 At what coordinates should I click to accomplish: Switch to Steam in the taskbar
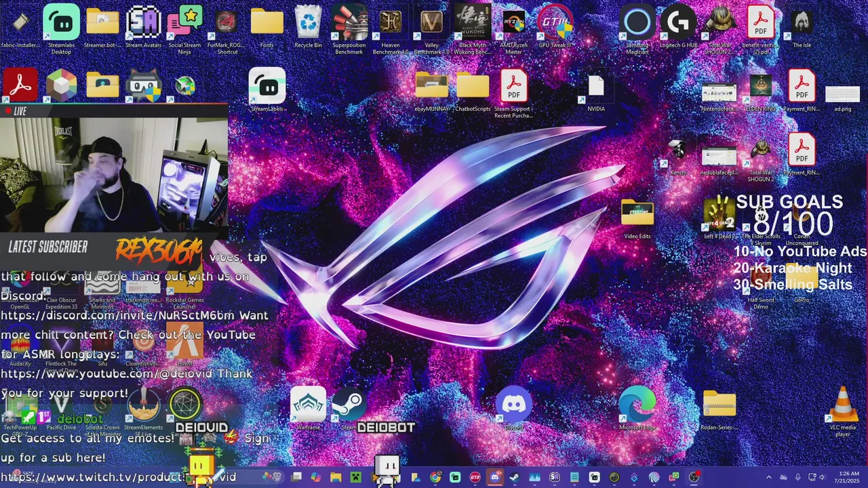click(515, 477)
